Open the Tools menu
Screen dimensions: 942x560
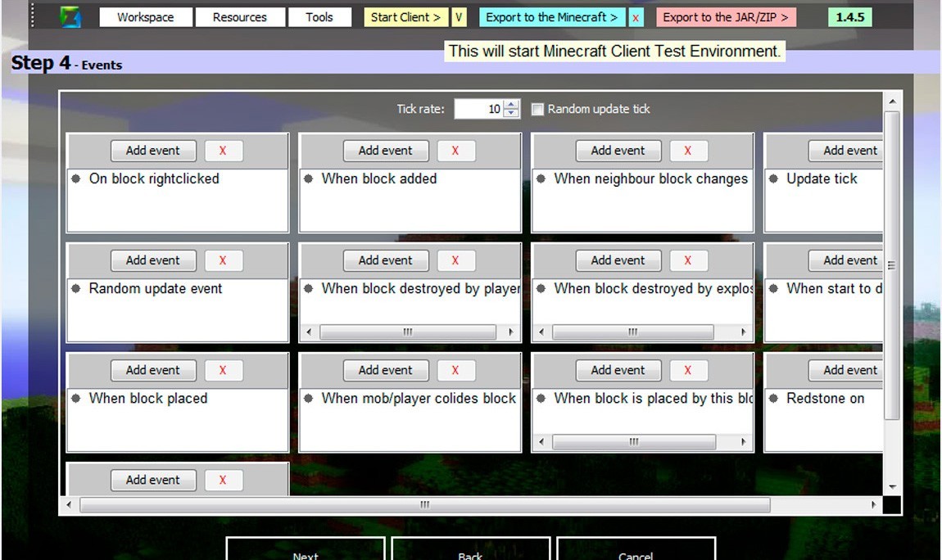pos(319,17)
